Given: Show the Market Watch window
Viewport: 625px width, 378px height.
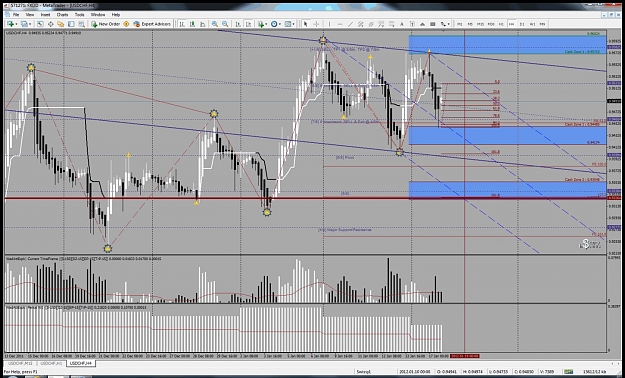Looking at the screenshot, I should [40, 24].
